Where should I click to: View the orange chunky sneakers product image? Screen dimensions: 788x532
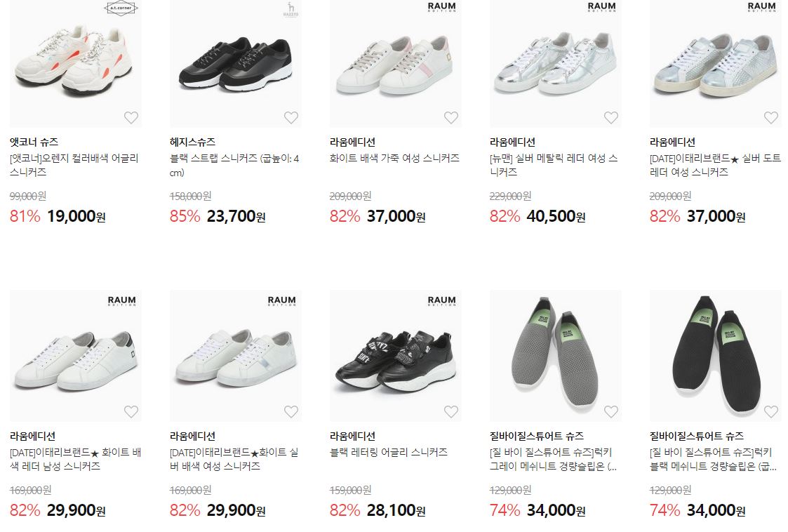pos(75,64)
